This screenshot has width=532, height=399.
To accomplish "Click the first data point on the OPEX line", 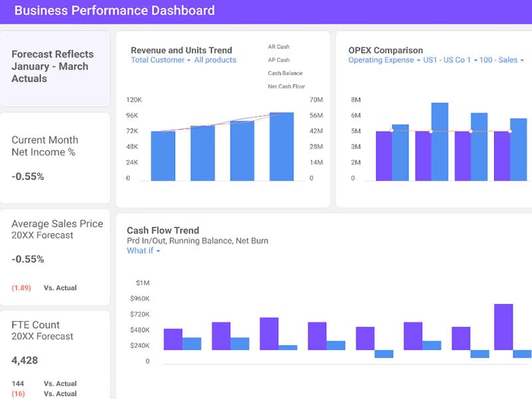I will coord(392,130).
